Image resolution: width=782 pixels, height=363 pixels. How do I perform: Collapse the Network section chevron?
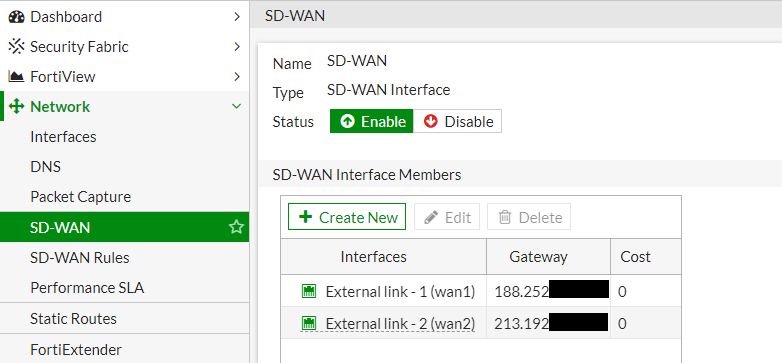[236, 106]
